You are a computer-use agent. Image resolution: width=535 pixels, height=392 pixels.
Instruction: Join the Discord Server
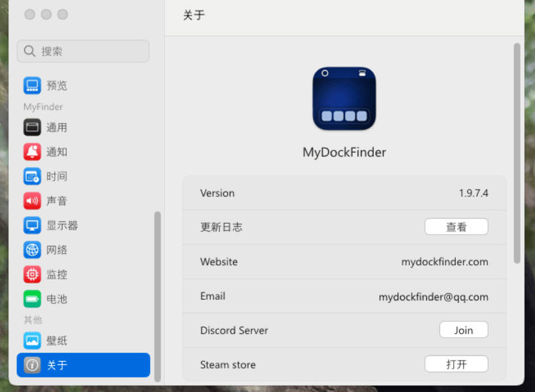coord(464,330)
